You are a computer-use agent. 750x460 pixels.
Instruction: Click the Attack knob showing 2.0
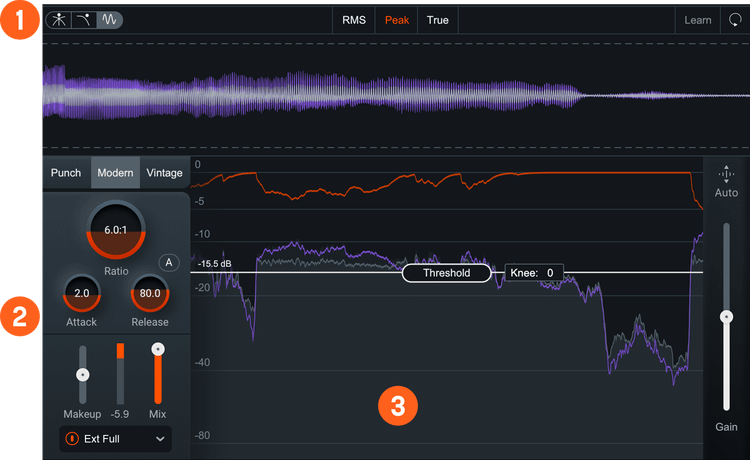point(82,293)
